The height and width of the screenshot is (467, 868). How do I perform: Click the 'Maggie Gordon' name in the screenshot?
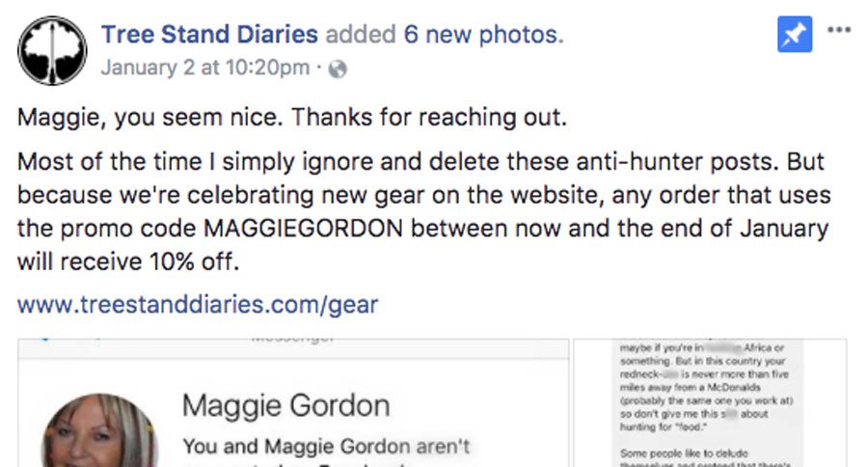coord(286,405)
